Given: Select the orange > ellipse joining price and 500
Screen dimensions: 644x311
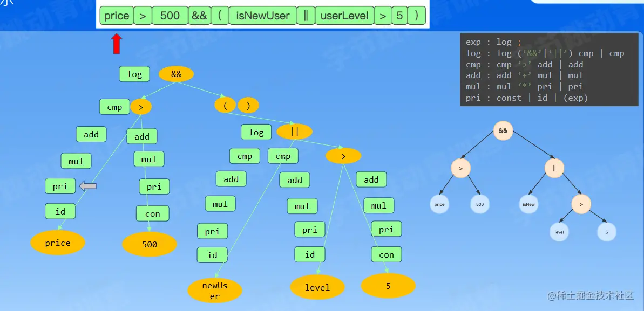Looking at the screenshot, I should point(141,107).
